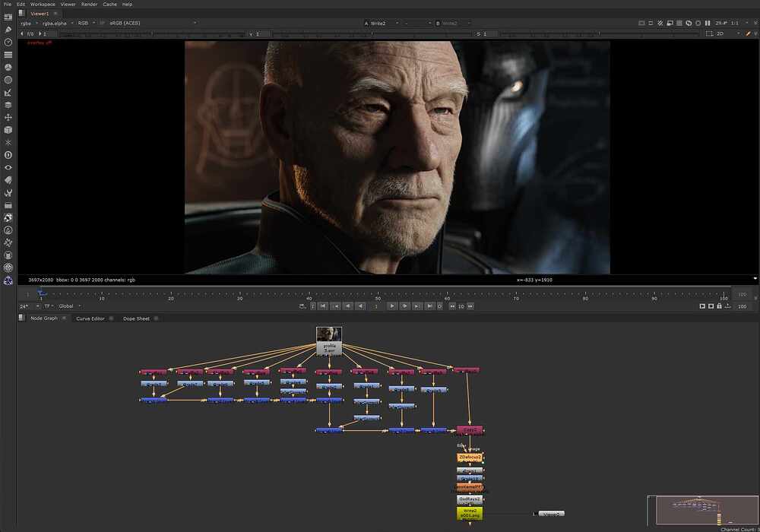Open the Color nodes icon

pos(8,68)
